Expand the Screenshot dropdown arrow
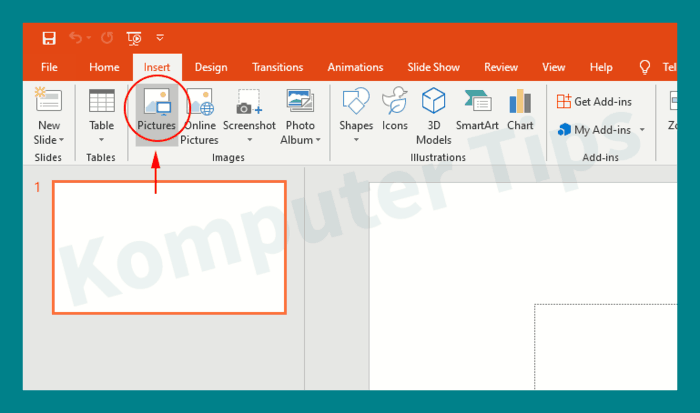This screenshot has width=700, height=413. coord(250,140)
